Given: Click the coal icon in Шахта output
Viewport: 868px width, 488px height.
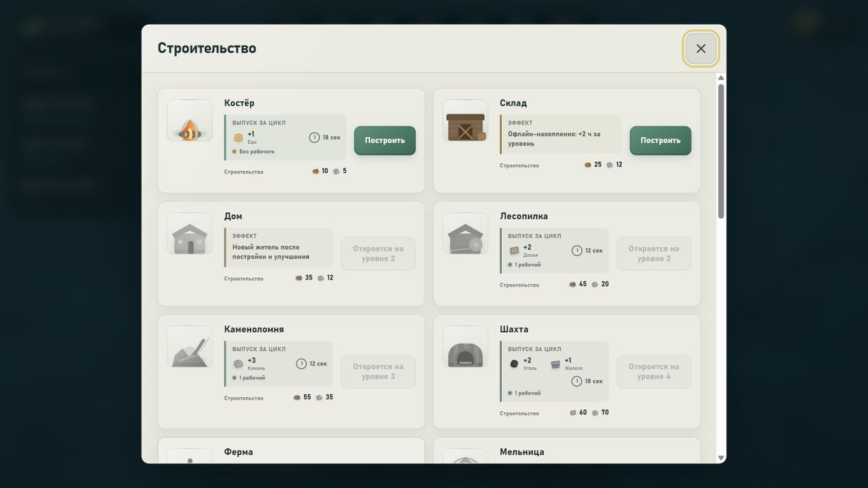Looking at the screenshot, I should [x=514, y=364].
